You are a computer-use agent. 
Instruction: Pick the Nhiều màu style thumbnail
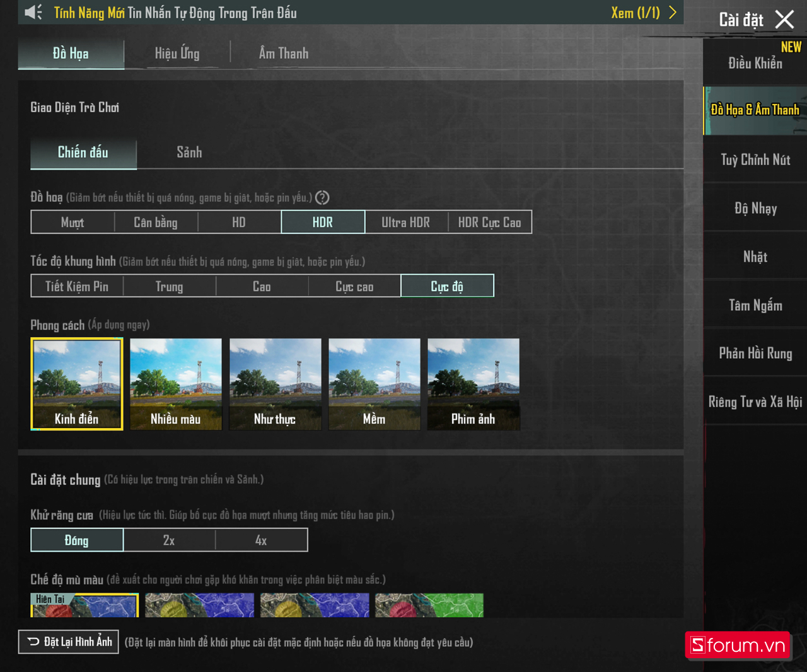click(x=176, y=385)
